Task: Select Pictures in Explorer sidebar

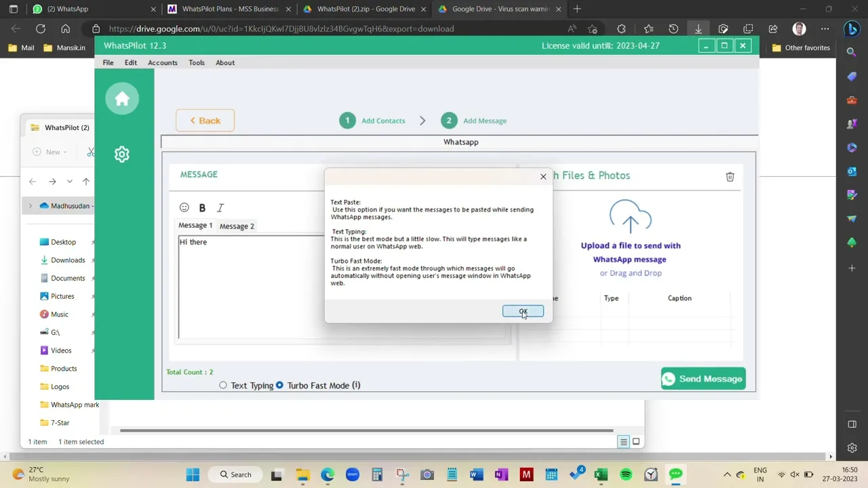Action: click(x=57, y=296)
